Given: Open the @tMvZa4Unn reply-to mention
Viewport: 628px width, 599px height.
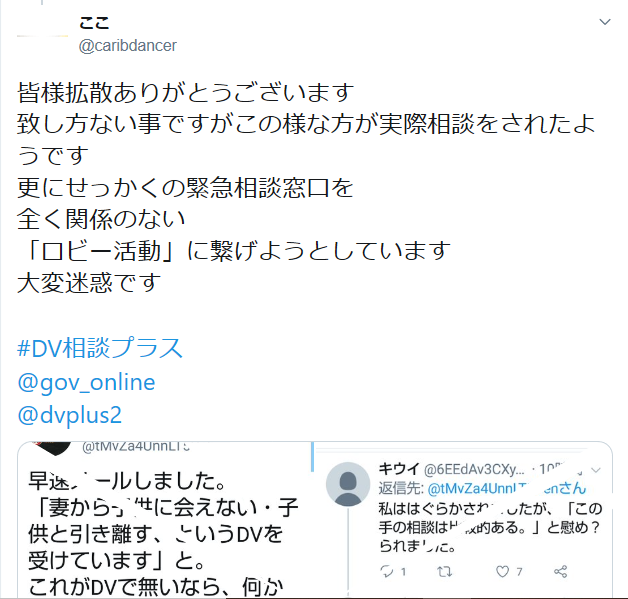Looking at the screenshot, I should [x=506, y=488].
